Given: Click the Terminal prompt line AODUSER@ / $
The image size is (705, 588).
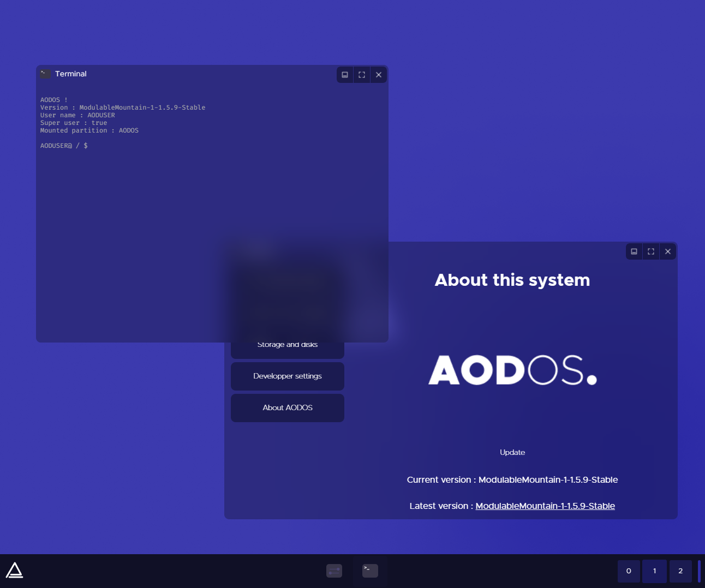Looking at the screenshot, I should 64,146.
